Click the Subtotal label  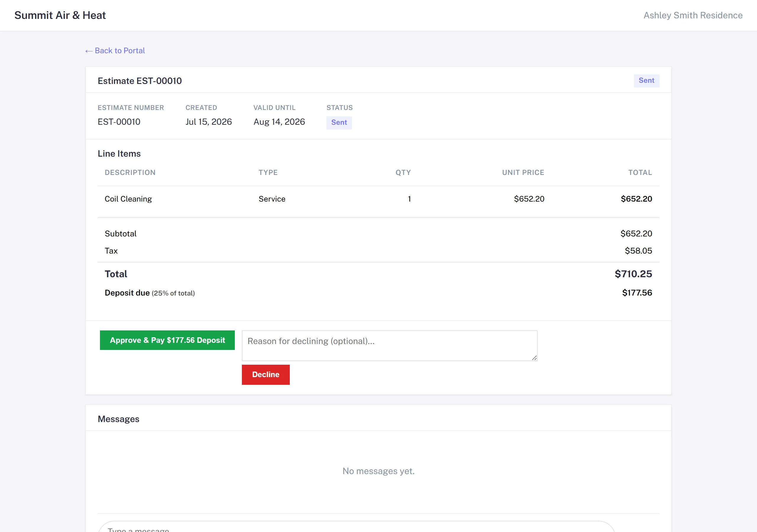121,234
